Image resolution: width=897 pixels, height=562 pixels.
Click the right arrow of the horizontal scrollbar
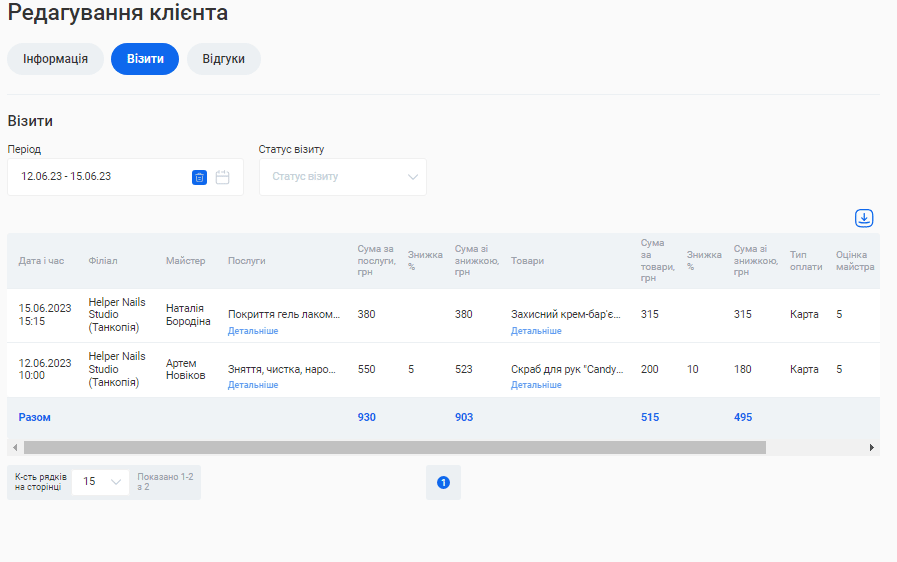coord(872,448)
